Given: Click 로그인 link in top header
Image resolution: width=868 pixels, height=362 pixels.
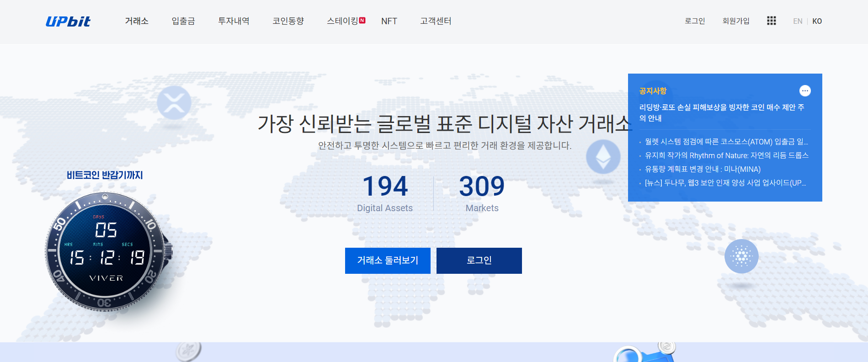Looking at the screenshot, I should click(695, 21).
